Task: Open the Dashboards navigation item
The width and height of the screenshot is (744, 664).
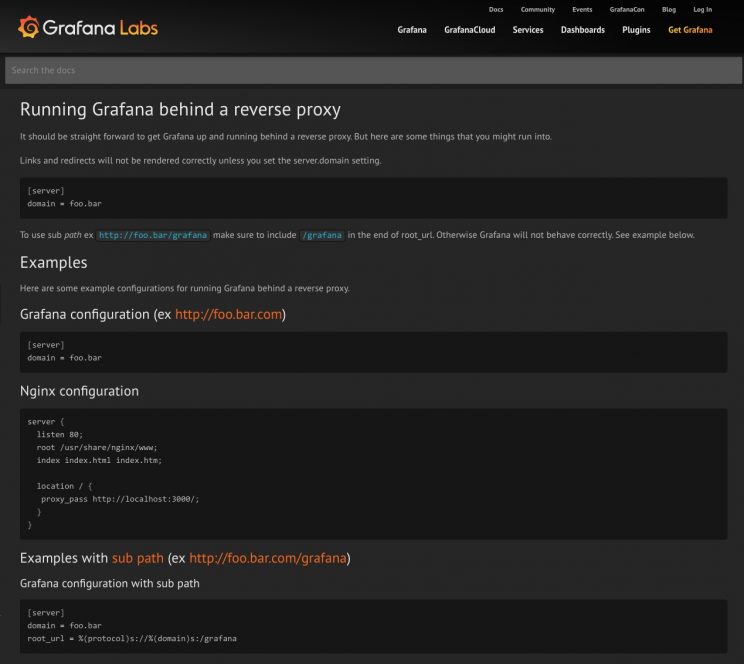Action: tap(583, 30)
